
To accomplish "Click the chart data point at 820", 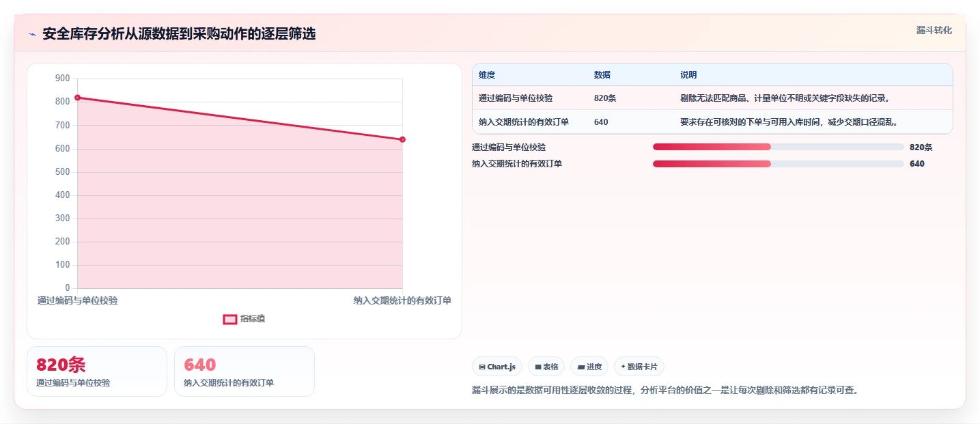I will [77, 98].
